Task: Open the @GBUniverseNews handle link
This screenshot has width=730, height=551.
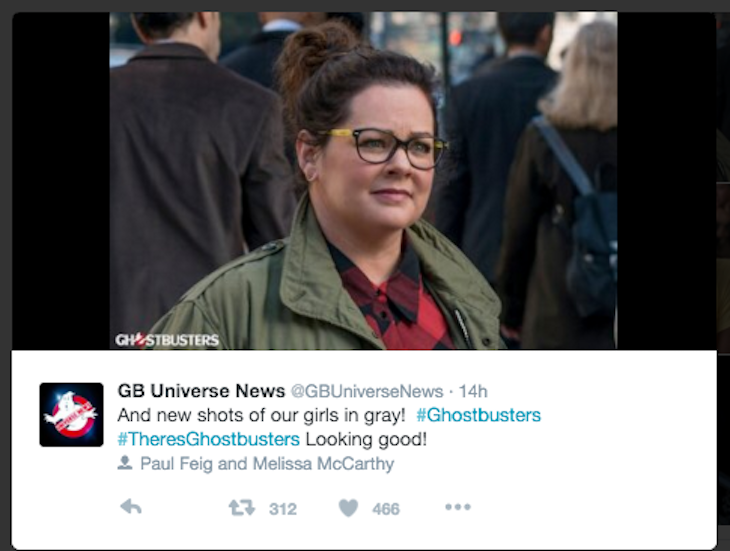Action: point(367,391)
